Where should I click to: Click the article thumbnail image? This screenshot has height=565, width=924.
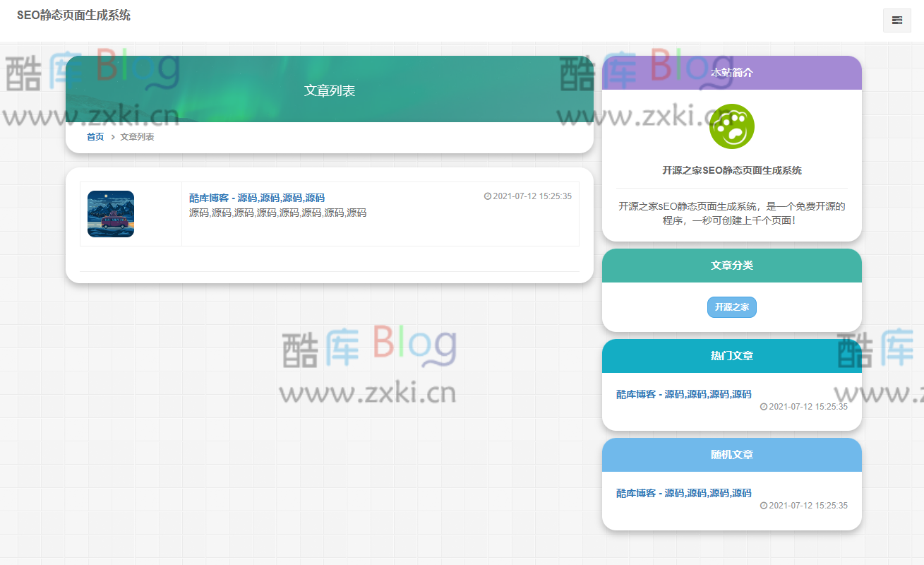(x=110, y=213)
